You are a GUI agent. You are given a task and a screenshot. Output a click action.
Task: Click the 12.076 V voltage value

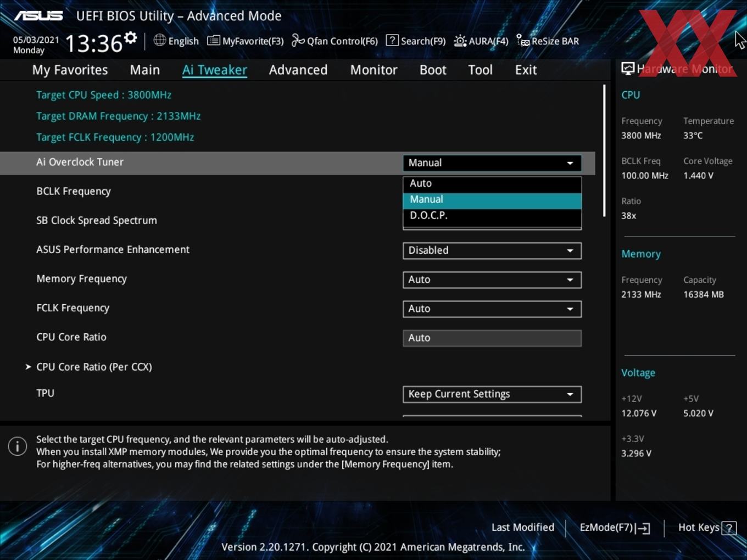(639, 413)
